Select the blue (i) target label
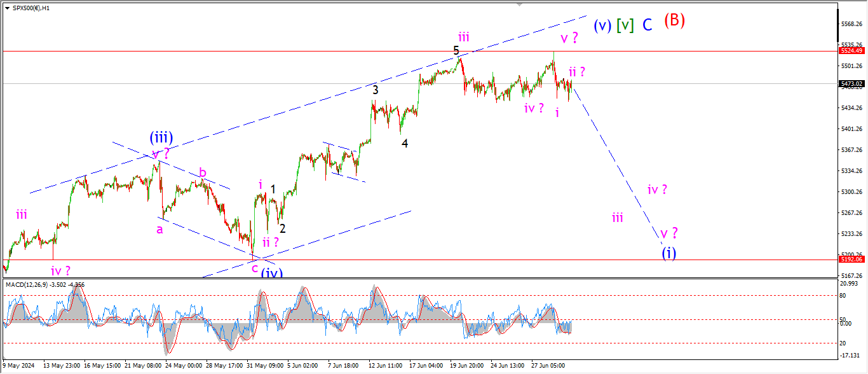Viewport: 868px width, 374px height. click(668, 253)
